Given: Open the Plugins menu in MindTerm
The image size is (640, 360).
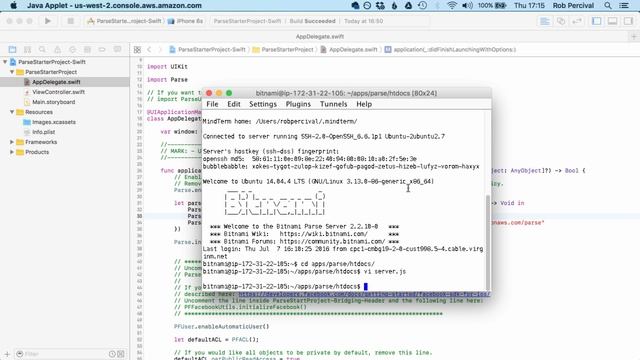Looking at the screenshot, I should pos(298,104).
